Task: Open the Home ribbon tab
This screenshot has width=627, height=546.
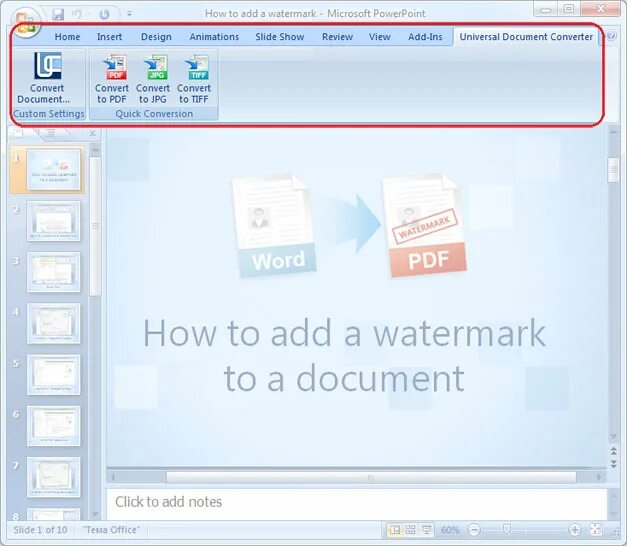Action: (67, 37)
